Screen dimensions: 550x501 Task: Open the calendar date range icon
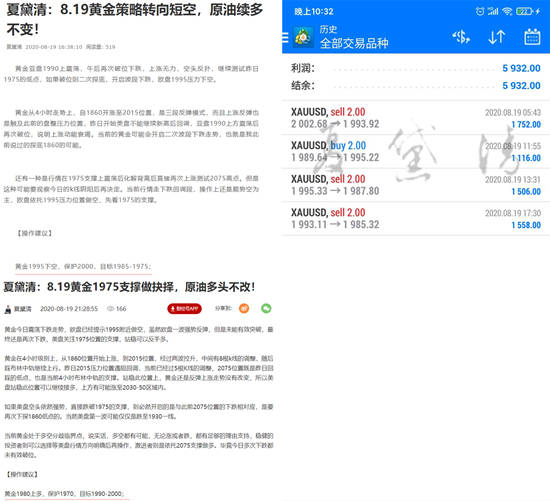coord(532,37)
